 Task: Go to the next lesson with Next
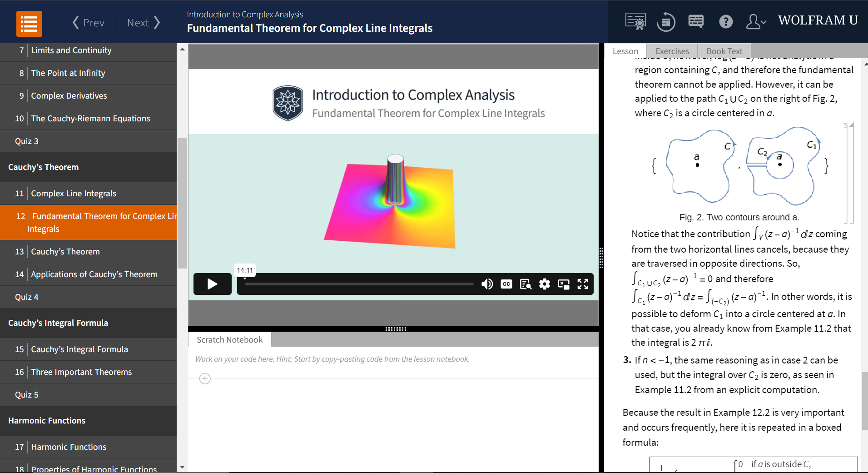[144, 23]
